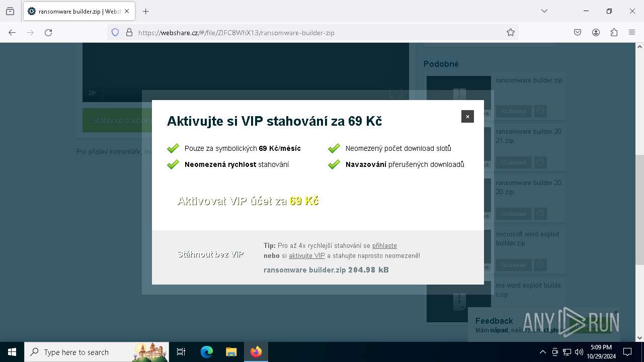
Task: Select Firefox icon in taskbar
Action: point(256,352)
